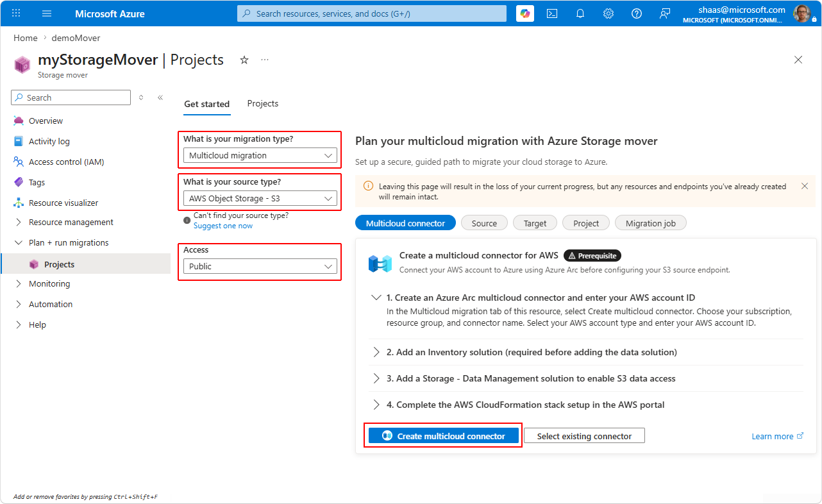Click the info icon beside source type hint
The height and width of the screenshot is (504, 822).
187,220
